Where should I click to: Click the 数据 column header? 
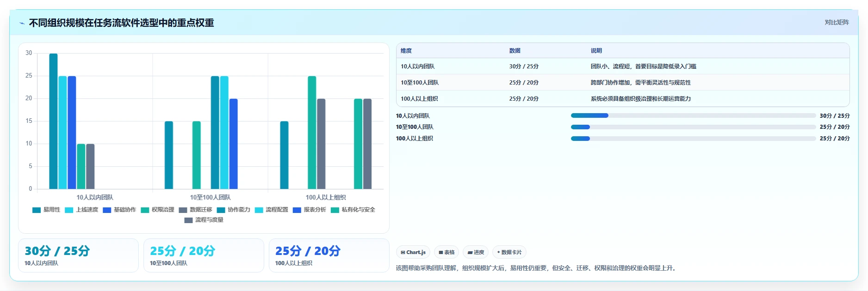(x=515, y=51)
